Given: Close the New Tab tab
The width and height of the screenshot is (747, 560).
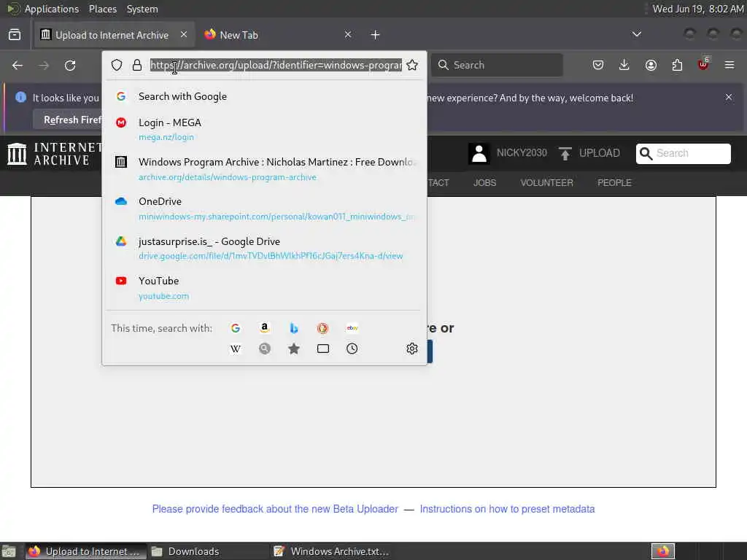Looking at the screenshot, I should pyautogui.click(x=348, y=34).
